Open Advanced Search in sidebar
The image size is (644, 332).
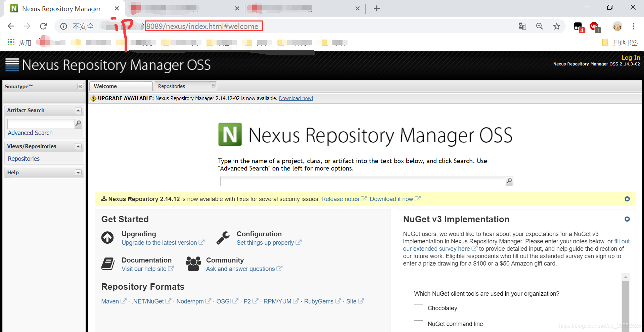pyautogui.click(x=30, y=133)
